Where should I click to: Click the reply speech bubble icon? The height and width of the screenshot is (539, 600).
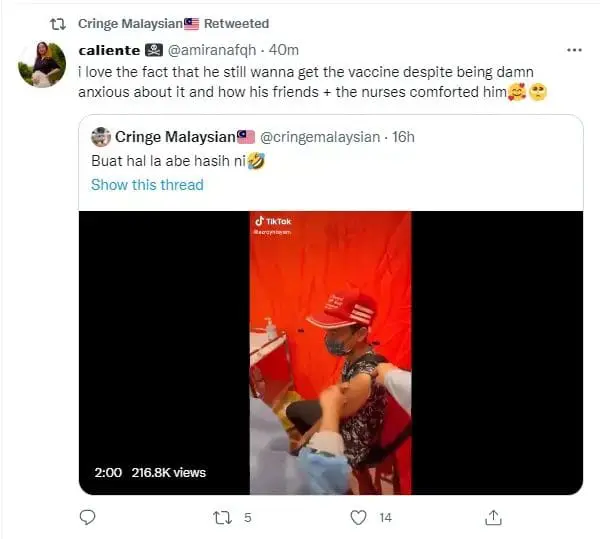[x=87, y=517]
